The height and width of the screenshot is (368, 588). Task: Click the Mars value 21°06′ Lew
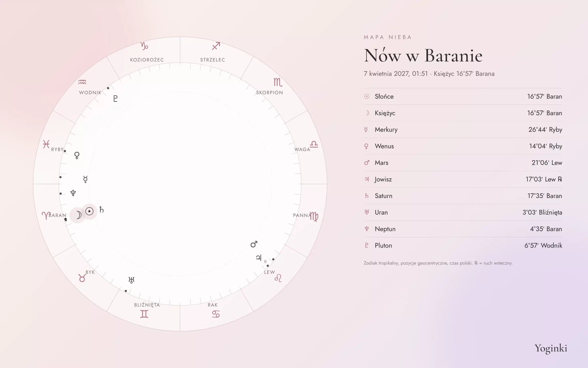[x=547, y=163]
